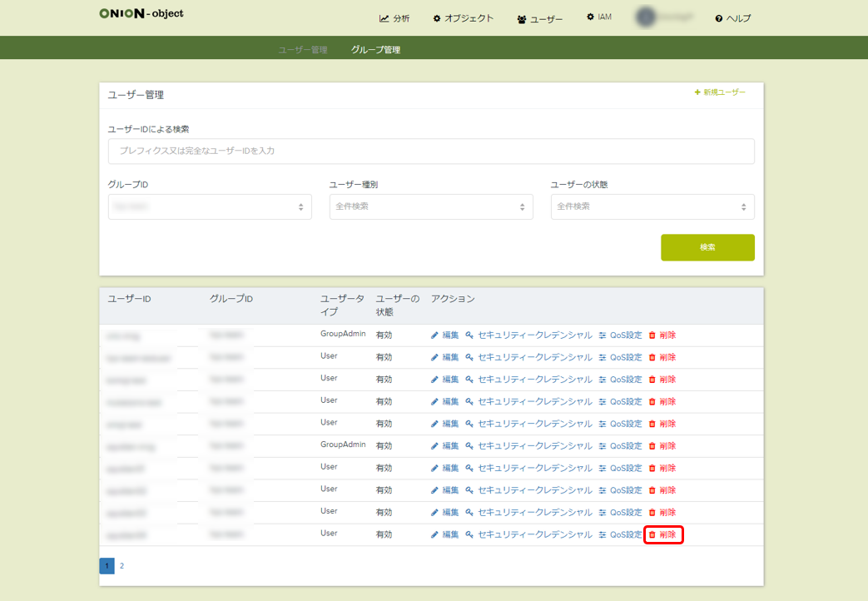Open the グループID dropdown
The image size is (868, 601).
[x=210, y=206]
